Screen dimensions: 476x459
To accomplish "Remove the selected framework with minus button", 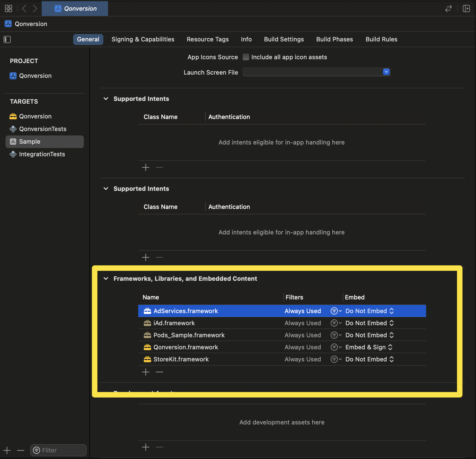I will tap(159, 372).
